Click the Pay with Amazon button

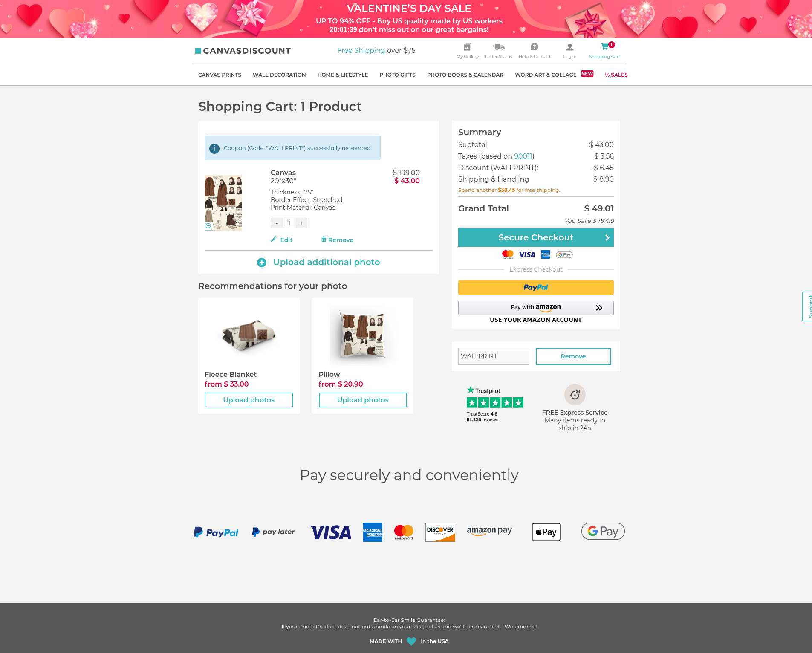536,308
